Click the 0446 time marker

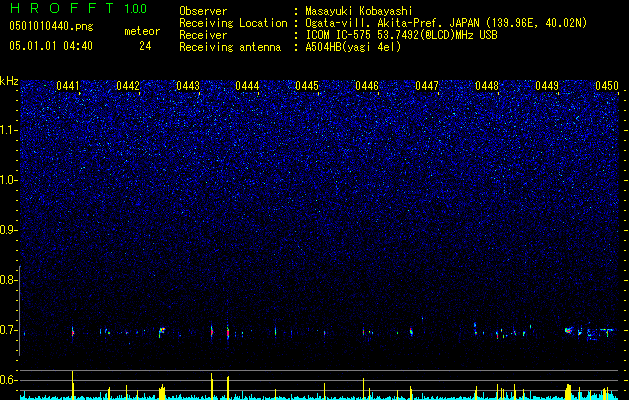tap(367, 86)
